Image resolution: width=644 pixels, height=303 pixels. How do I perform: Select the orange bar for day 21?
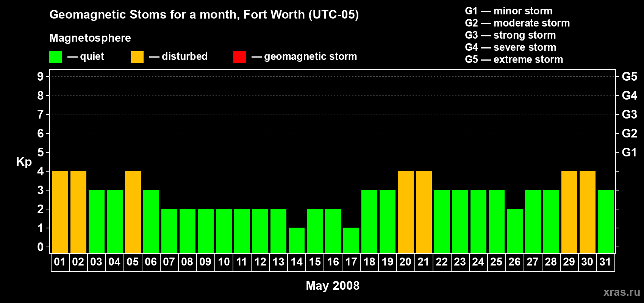[424, 212]
